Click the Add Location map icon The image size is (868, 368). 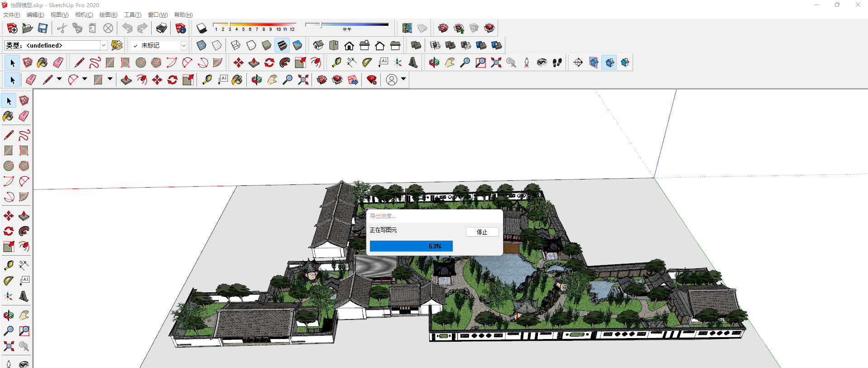407,29
